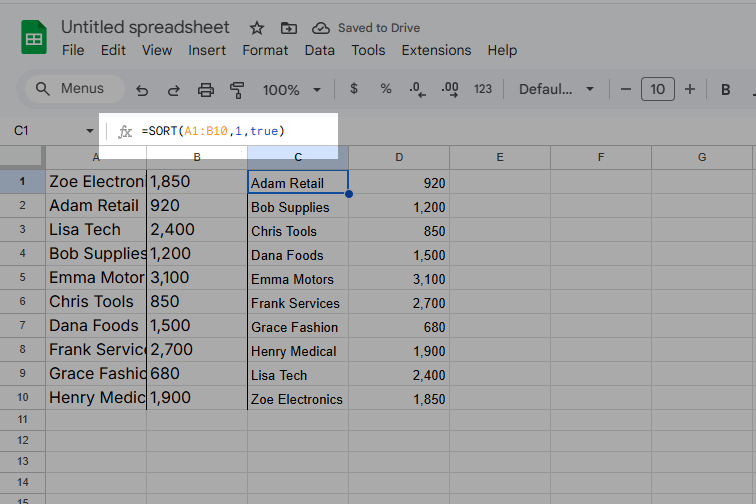
Task: Format as currency with dollar icon
Action: (353, 89)
